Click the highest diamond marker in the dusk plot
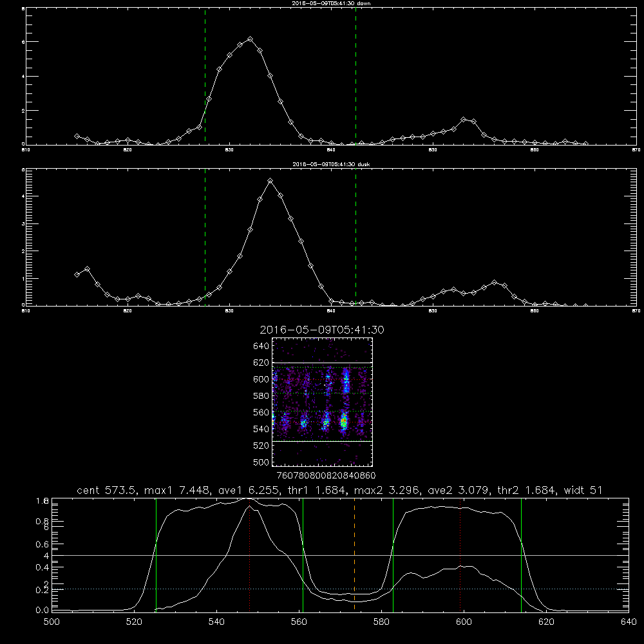Viewport: 644px width, 644px height. tap(270, 181)
